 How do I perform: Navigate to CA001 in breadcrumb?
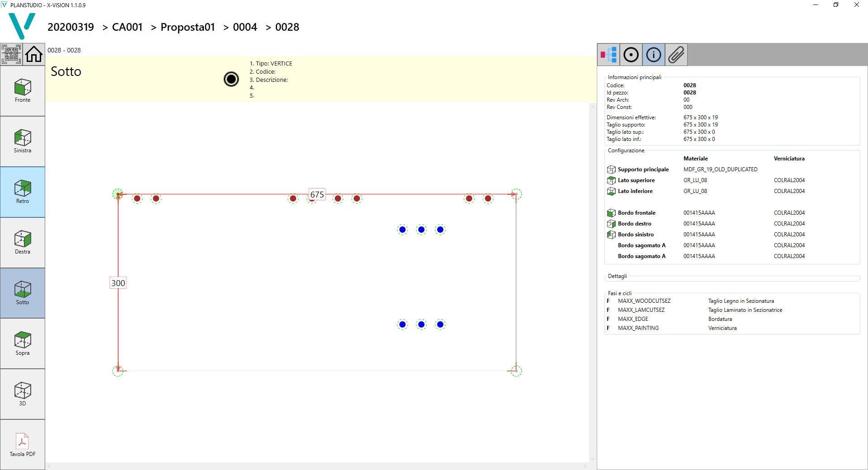coord(127,27)
